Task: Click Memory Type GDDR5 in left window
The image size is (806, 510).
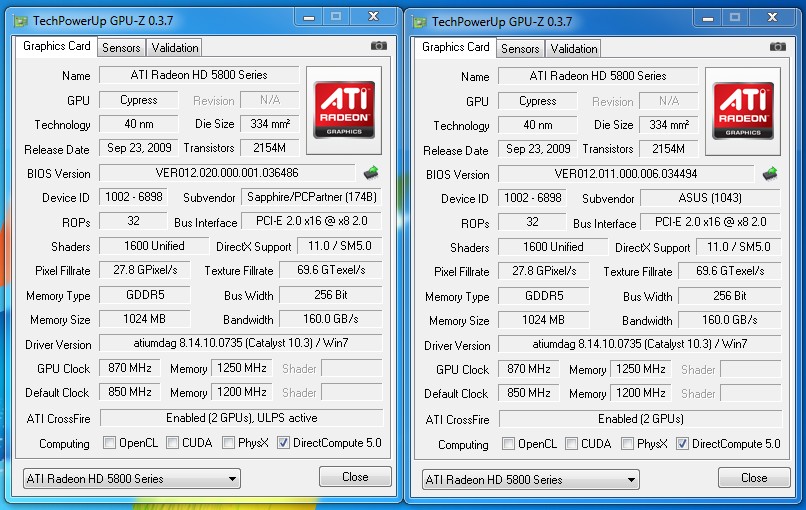Action: click(145, 295)
